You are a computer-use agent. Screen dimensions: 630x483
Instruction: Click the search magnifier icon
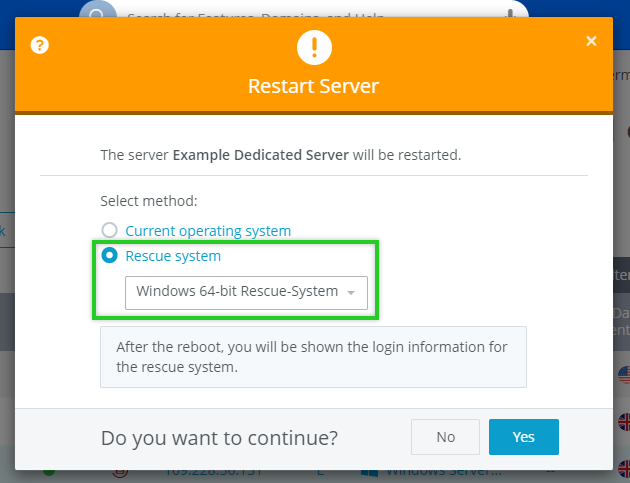(x=97, y=14)
